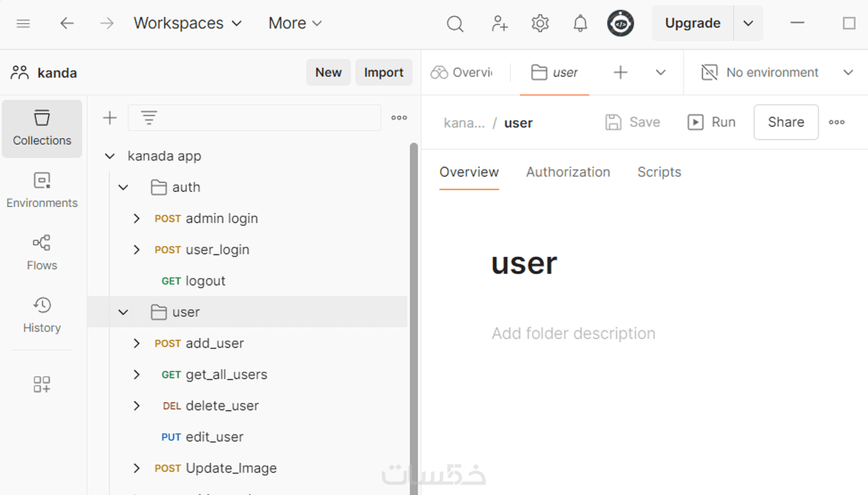Click the configure workspace sidebar grid icon

[42, 384]
